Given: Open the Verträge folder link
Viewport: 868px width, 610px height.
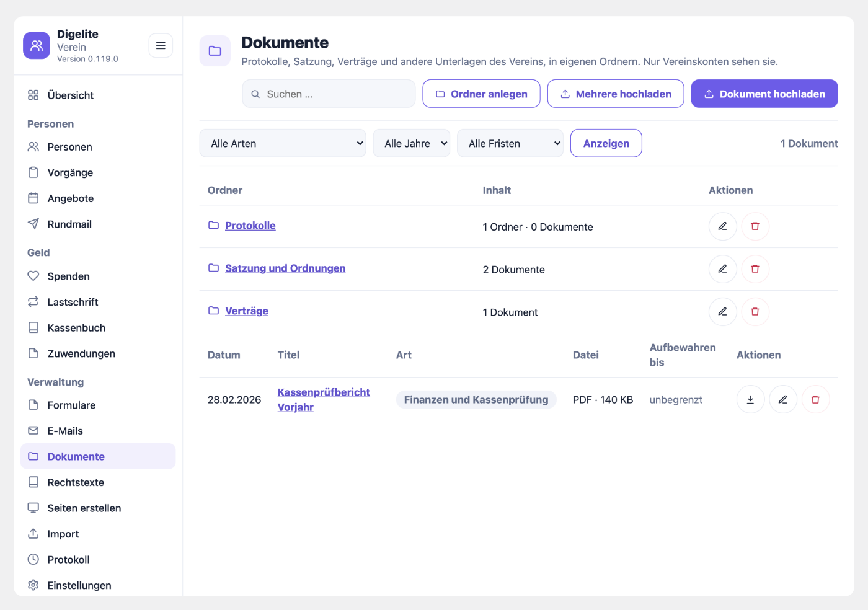Looking at the screenshot, I should pyautogui.click(x=247, y=311).
